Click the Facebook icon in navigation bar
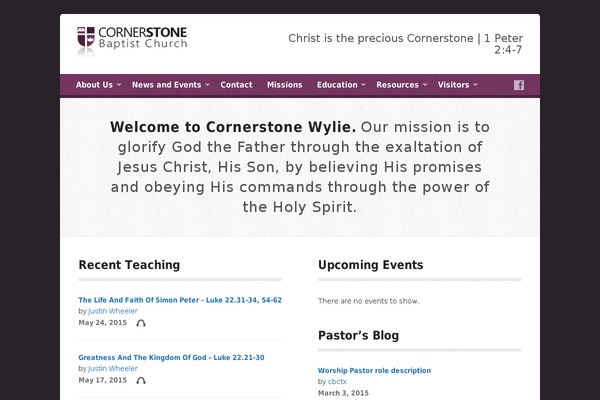 tap(519, 85)
